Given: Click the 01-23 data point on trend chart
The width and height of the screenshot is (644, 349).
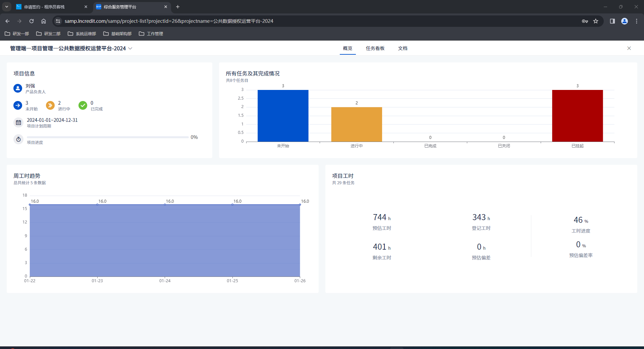Looking at the screenshot, I should [x=97, y=204].
